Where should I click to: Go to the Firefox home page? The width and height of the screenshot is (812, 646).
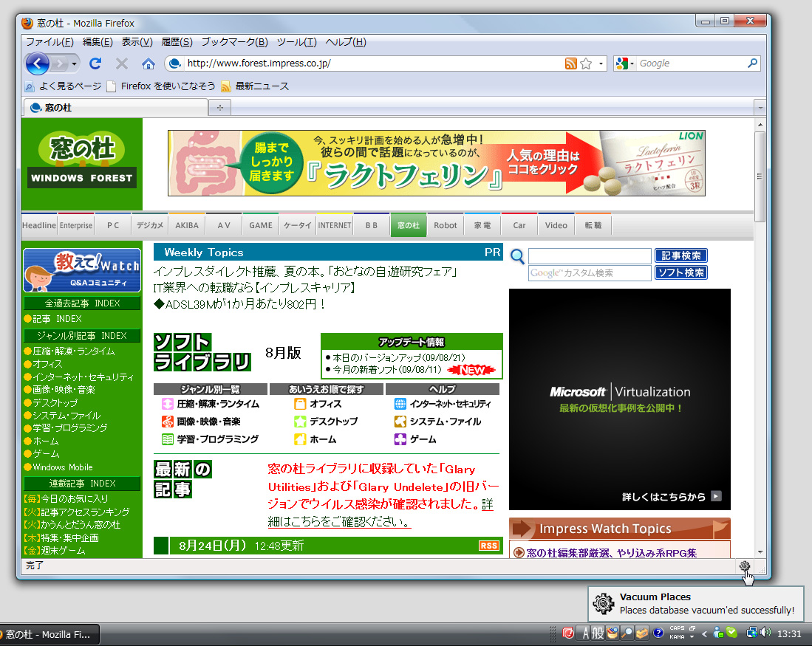pyautogui.click(x=148, y=63)
